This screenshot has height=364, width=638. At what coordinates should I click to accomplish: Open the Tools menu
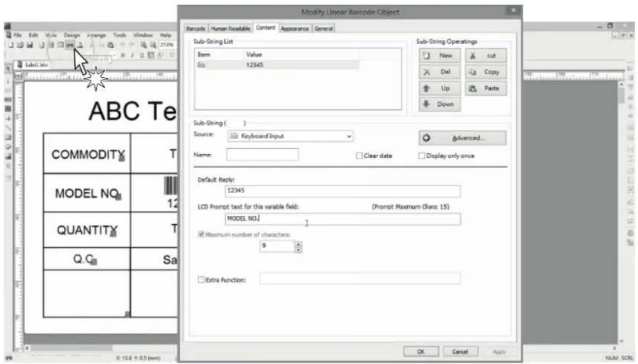[120, 35]
